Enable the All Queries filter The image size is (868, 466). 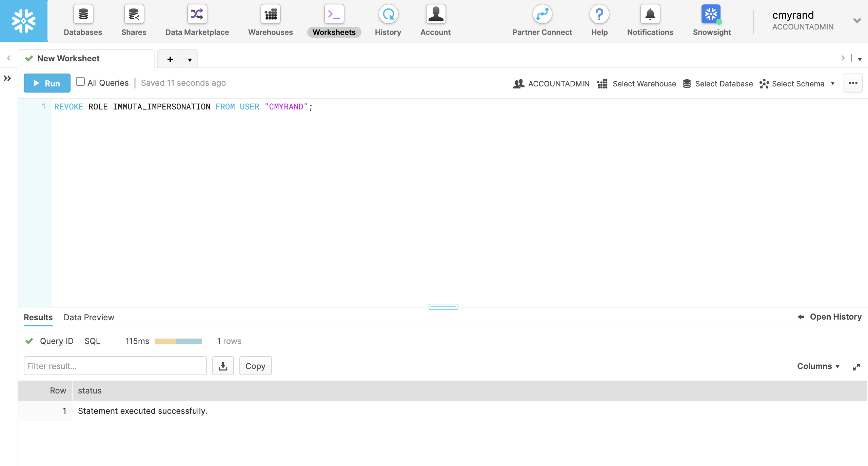pos(80,82)
